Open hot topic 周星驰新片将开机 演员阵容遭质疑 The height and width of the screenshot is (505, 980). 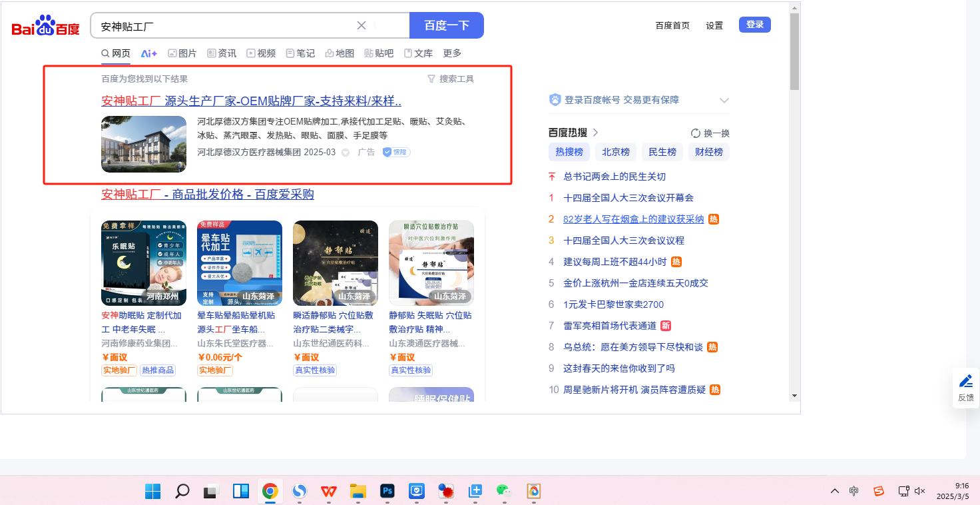pos(634,390)
